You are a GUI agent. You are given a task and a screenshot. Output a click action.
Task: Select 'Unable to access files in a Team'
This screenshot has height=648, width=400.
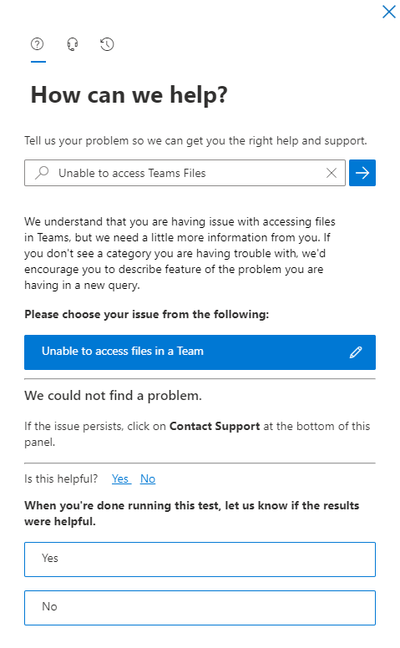[200, 352]
